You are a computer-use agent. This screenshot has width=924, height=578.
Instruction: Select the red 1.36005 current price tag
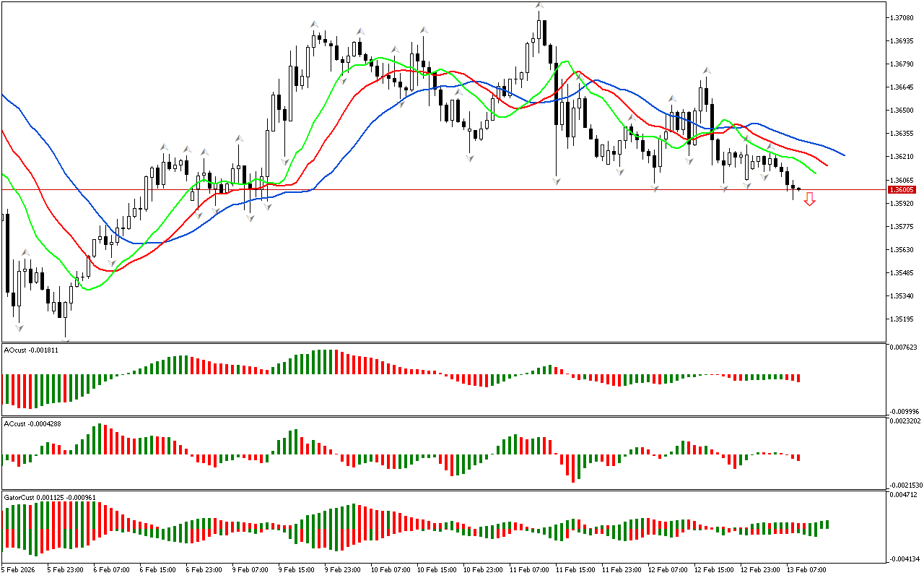(901, 189)
